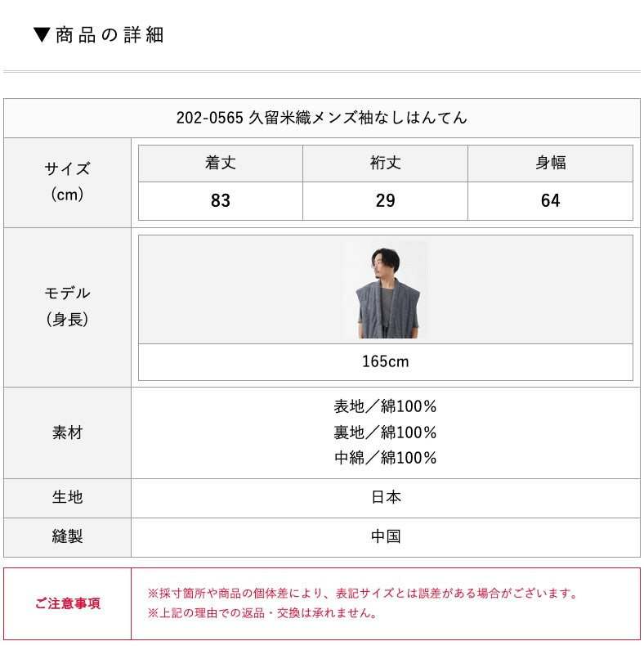644x650 pixels.
Task: Click the red ご注意事項 label
Action: tap(67, 603)
